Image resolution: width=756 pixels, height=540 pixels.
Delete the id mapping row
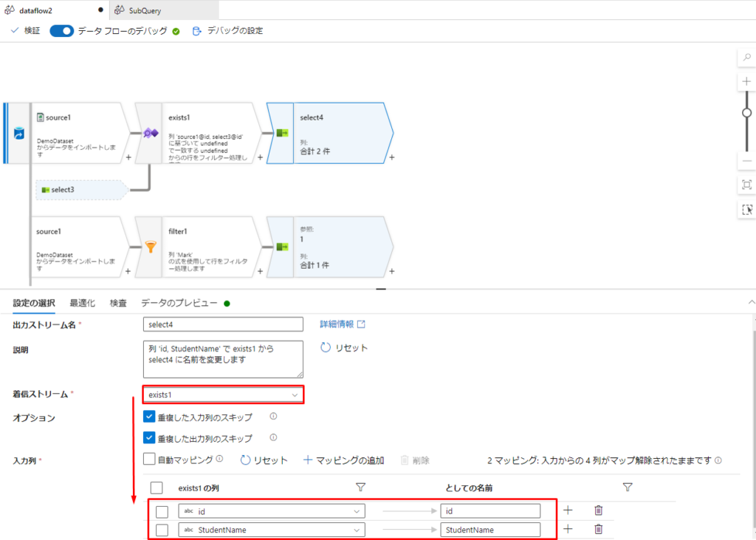(x=598, y=510)
